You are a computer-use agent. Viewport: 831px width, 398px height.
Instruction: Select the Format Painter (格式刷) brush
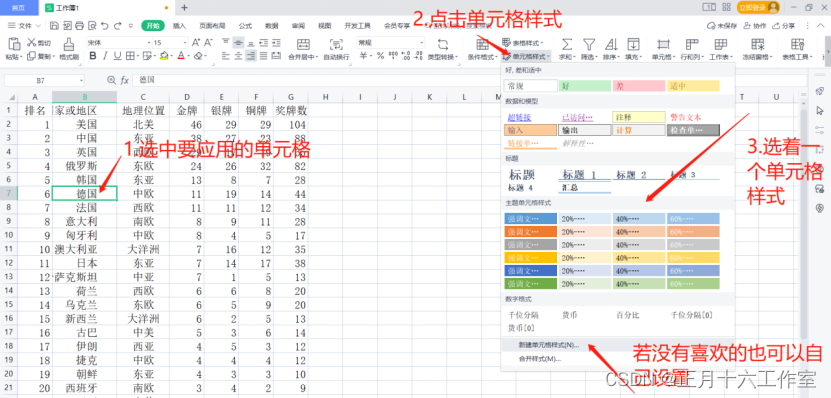[68, 44]
